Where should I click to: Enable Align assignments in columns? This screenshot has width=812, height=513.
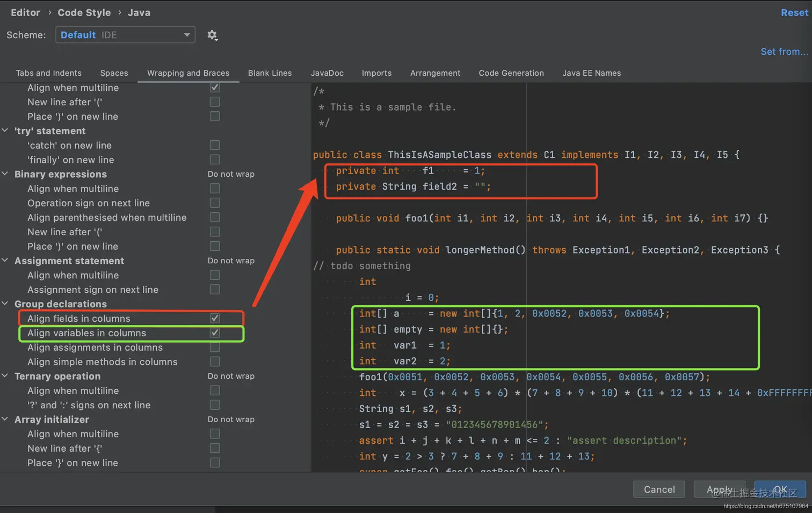215,348
